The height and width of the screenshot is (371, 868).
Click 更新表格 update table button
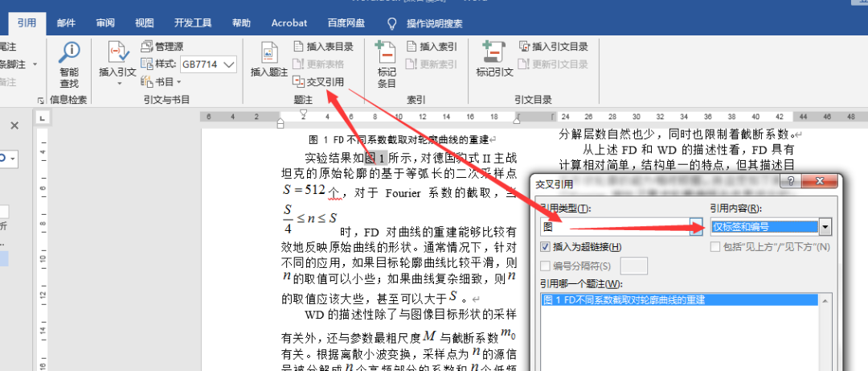click(x=318, y=64)
